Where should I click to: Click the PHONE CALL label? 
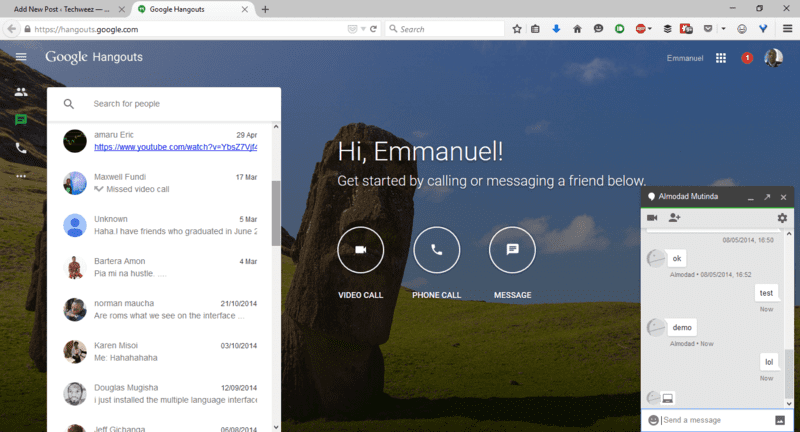coord(437,295)
